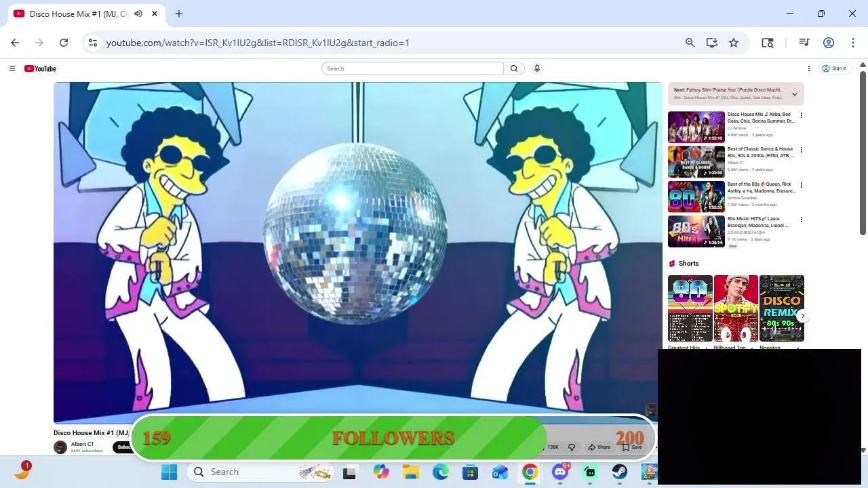Open the Disco Remix 80s 90s Short
This screenshot has height=488, width=868.
click(782, 308)
